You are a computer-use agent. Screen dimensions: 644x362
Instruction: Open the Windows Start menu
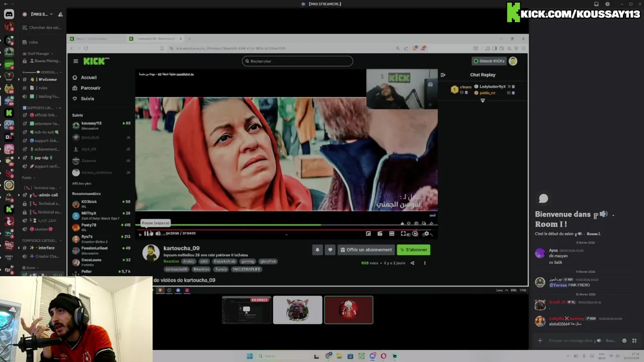[250, 356]
